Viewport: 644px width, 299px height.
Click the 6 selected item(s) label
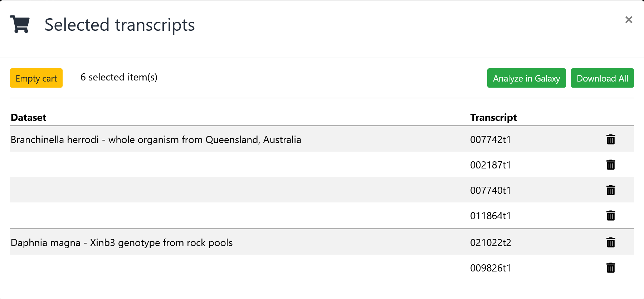pos(119,77)
